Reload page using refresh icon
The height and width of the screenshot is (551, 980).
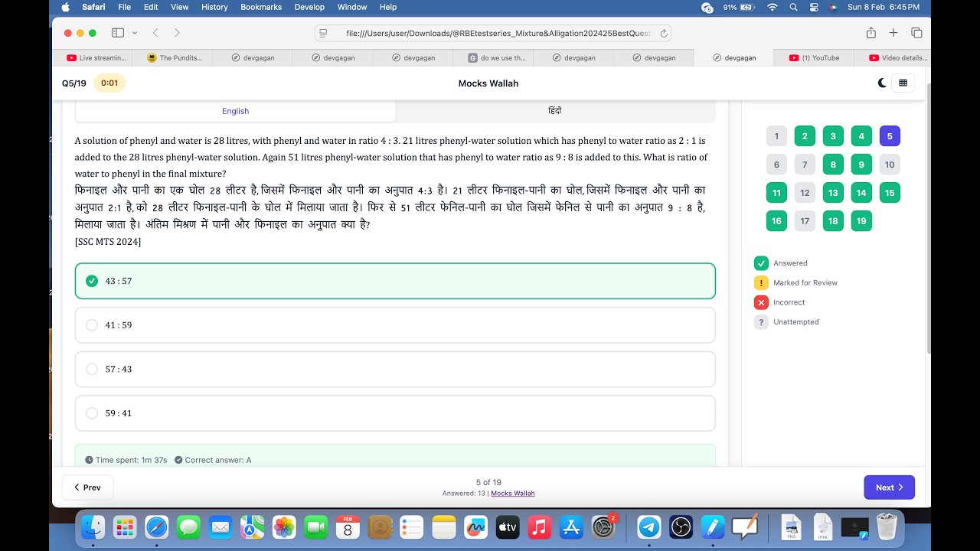coord(664,33)
